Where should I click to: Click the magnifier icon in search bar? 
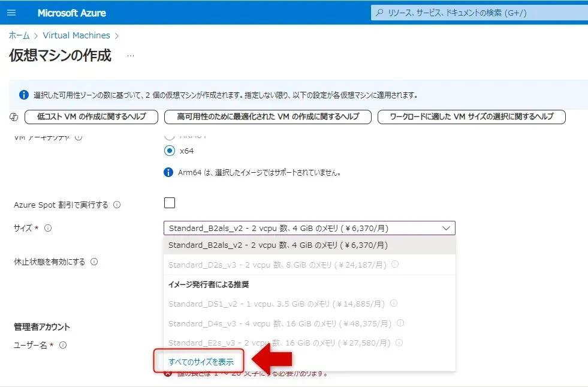point(379,13)
